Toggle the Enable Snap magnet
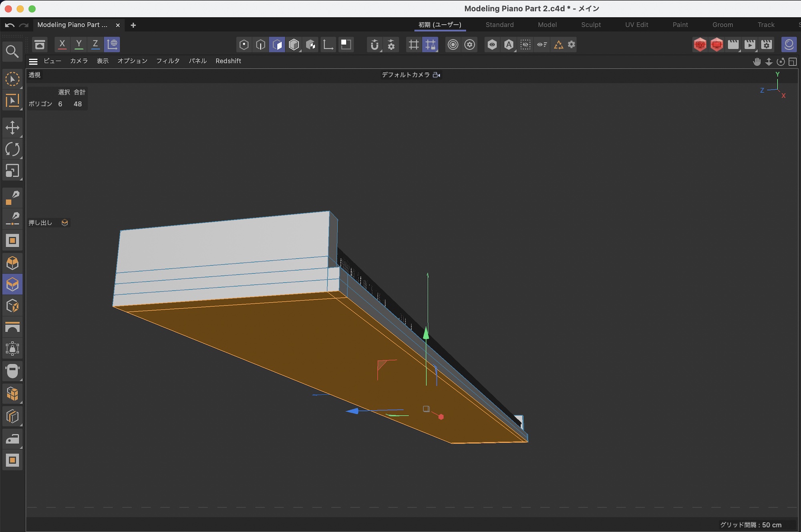Image resolution: width=801 pixels, height=532 pixels. [374, 44]
